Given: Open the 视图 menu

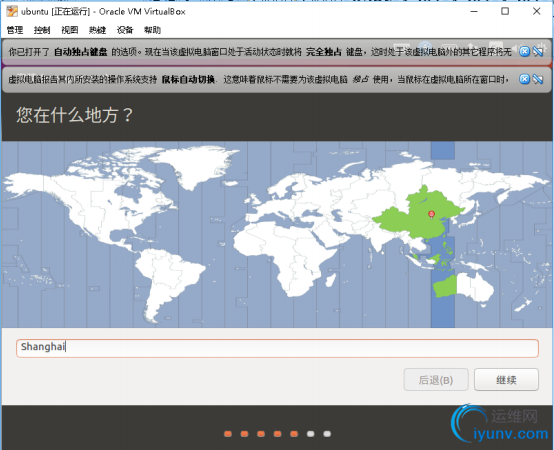Looking at the screenshot, I should pos(70,30).
